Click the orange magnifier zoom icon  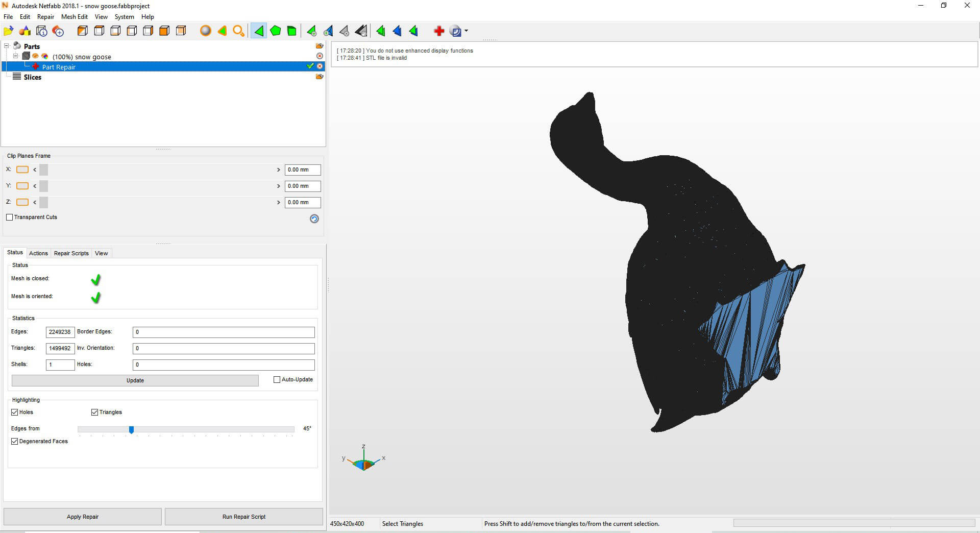[238, 31]
